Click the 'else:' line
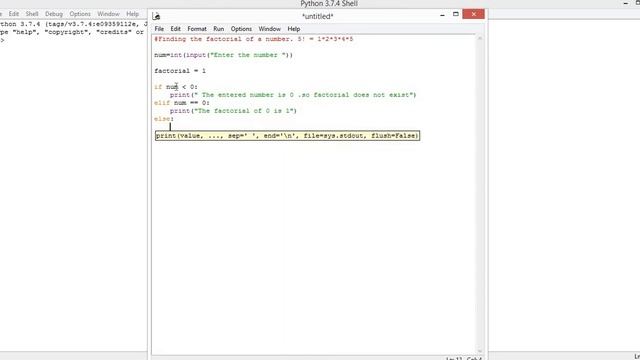This screenshot has width=640, height=360. [x=164, y=119]
